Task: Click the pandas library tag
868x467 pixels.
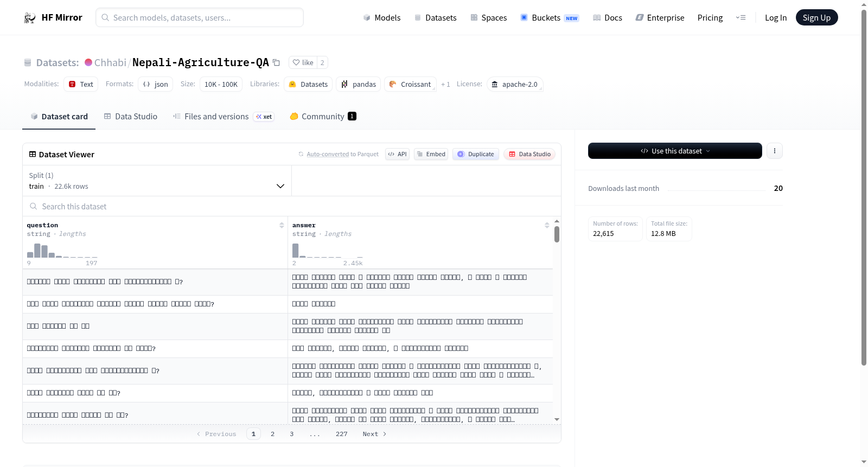Action: click(x=359, y=84)
